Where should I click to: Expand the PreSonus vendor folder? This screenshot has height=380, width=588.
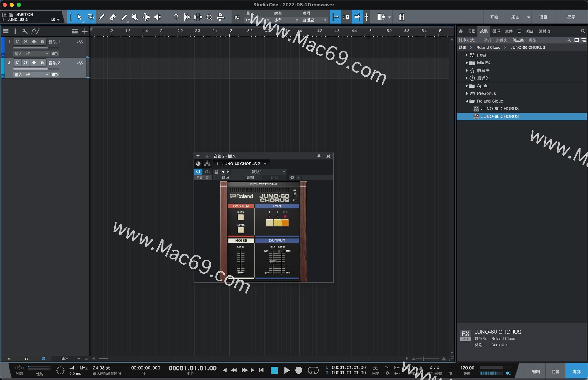tap(467, 93)
